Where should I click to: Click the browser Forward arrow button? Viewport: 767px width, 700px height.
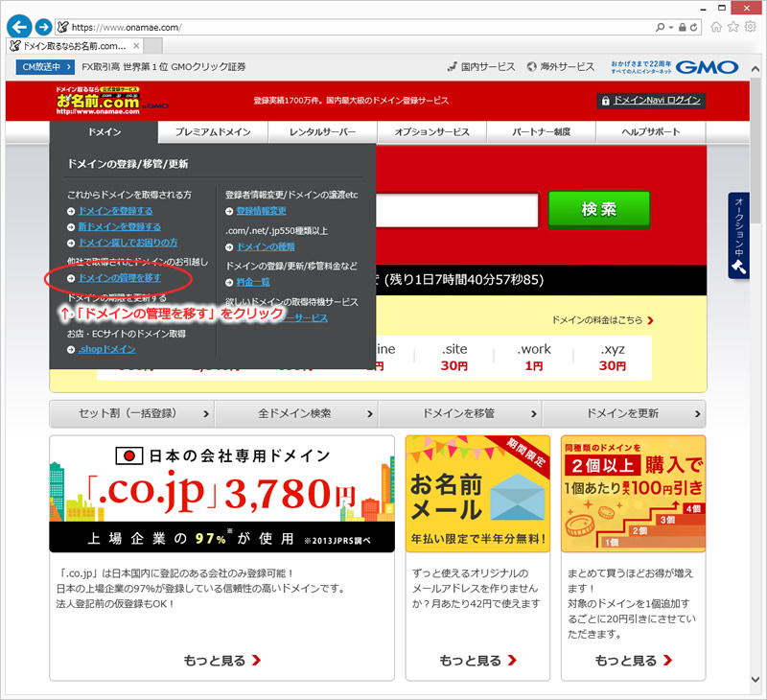point(43,27)
